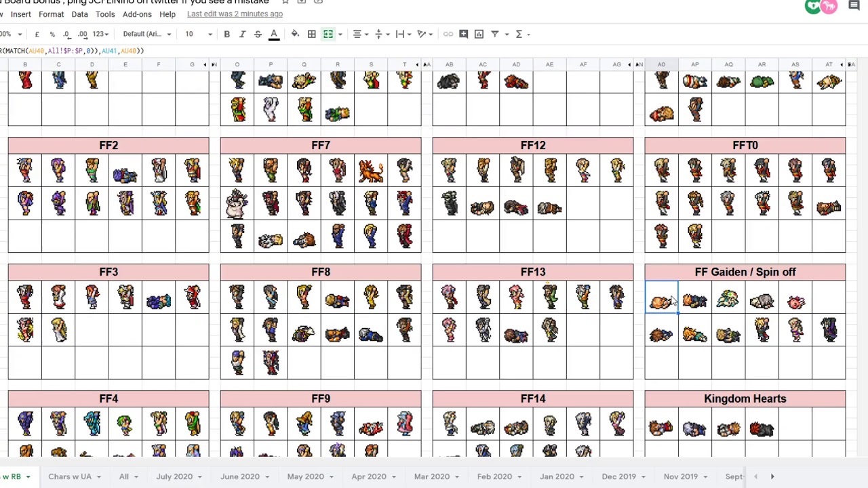
Task: Switch to the Feb 2020 sheet tab
Action: coord(494,476)
